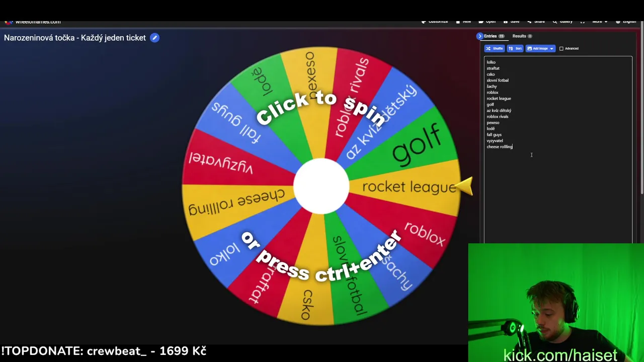Viewport: 644px width, 362px height.
Task: Click Share in the top toolbar
Action: [x=536, y=22]
